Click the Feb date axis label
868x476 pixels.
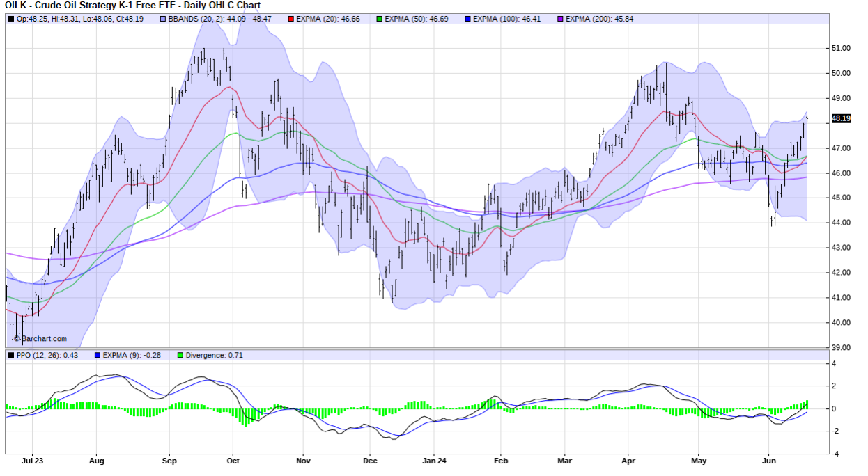(499, 461)
